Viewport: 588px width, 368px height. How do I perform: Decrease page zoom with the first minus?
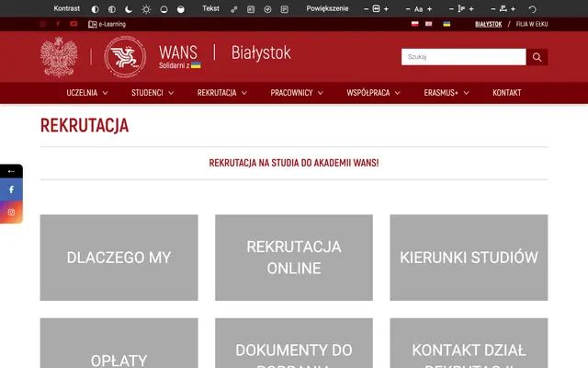pos(366,9)
